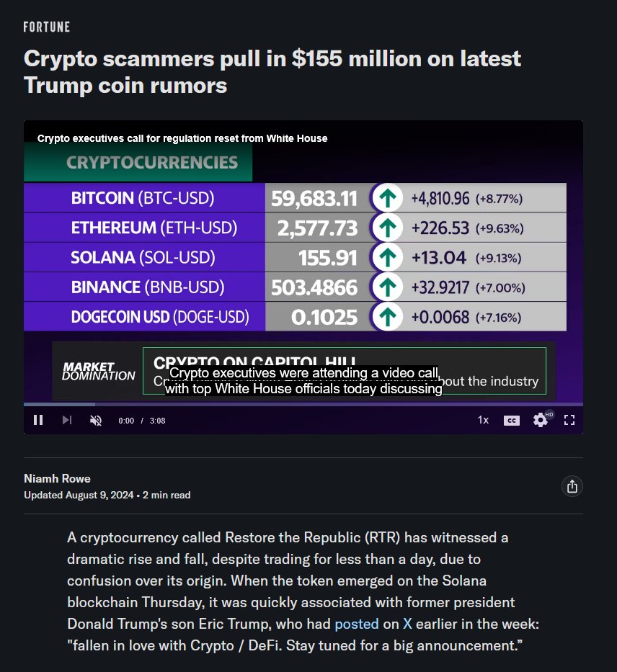Skip to the next video
This screenshot has width=617, height=672.
67,420
